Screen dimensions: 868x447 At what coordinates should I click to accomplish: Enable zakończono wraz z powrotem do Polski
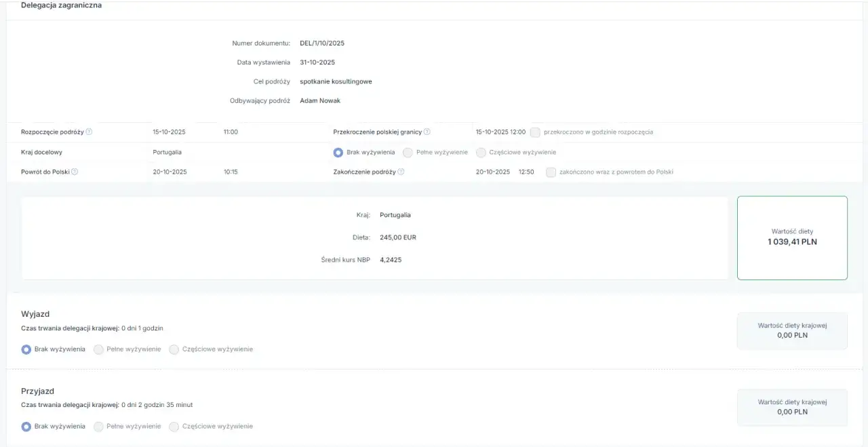551,172
